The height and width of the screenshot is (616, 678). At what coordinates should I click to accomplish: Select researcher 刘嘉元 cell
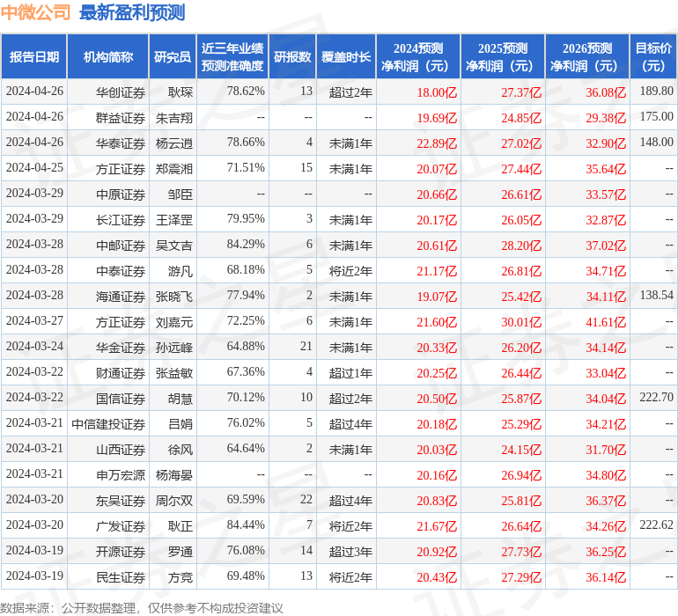click(x=173, y=321)
